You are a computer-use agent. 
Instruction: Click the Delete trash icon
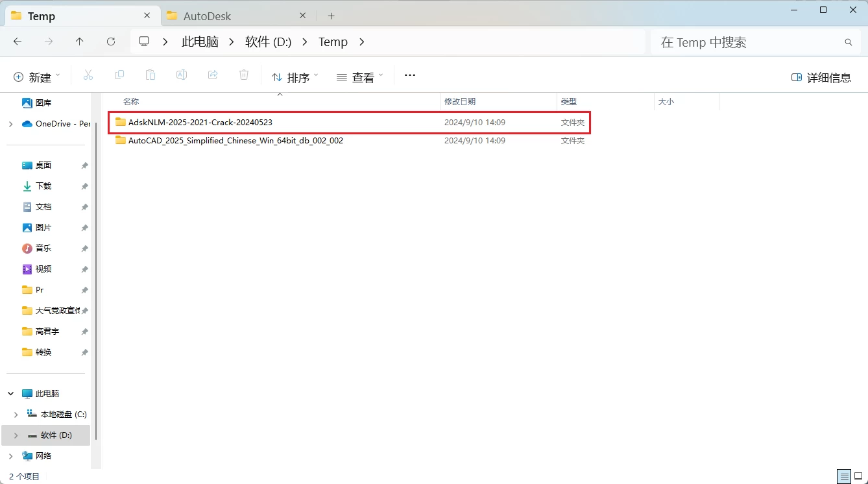(x=244, y=75)
